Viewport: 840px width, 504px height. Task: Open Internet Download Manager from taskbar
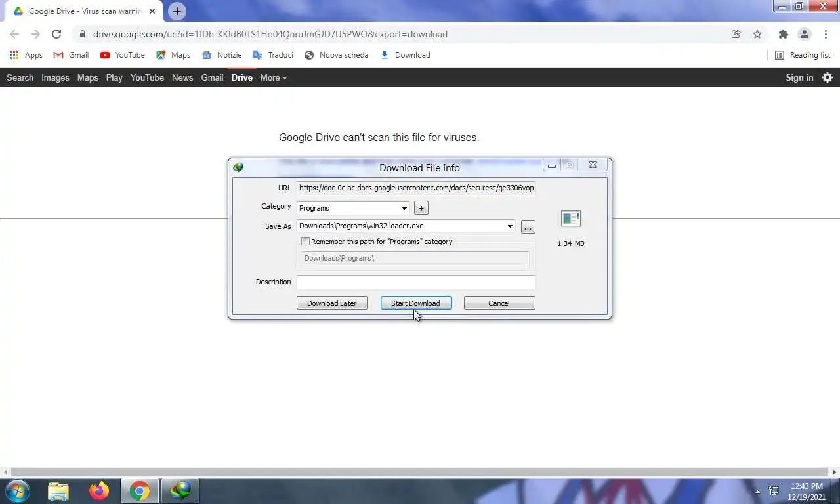pos(180,491)
